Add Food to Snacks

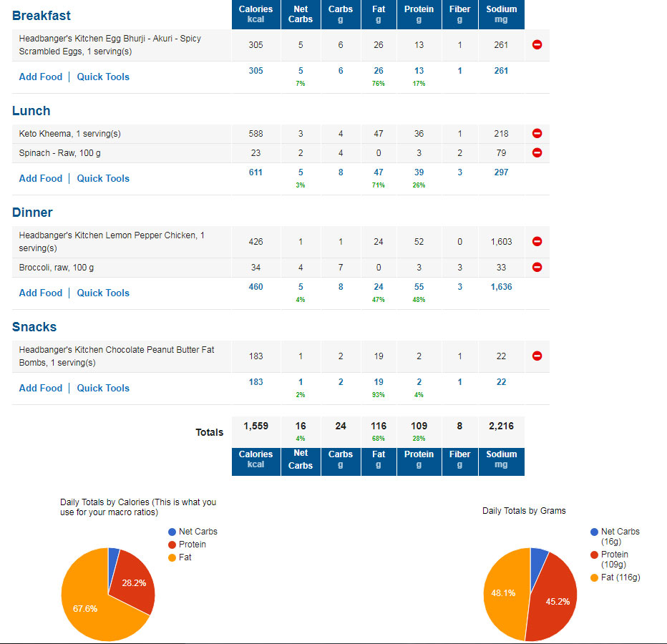coord(40,389)
